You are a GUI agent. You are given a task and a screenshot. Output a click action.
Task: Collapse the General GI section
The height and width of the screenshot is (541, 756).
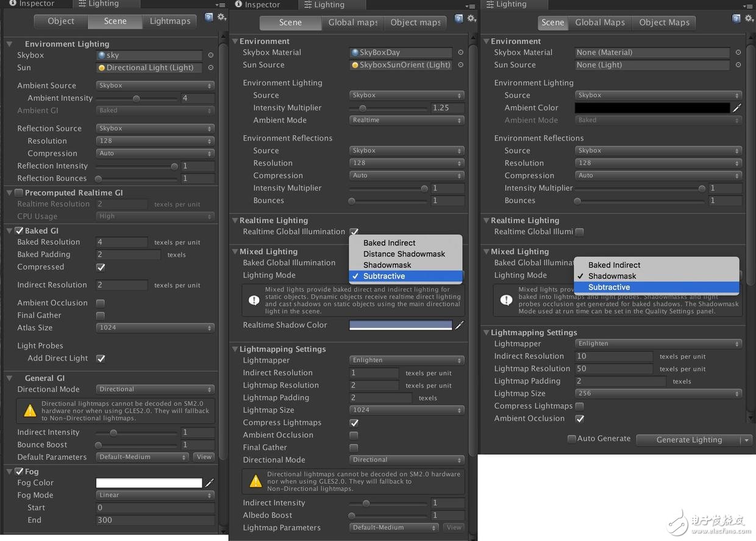pos(10,378)
